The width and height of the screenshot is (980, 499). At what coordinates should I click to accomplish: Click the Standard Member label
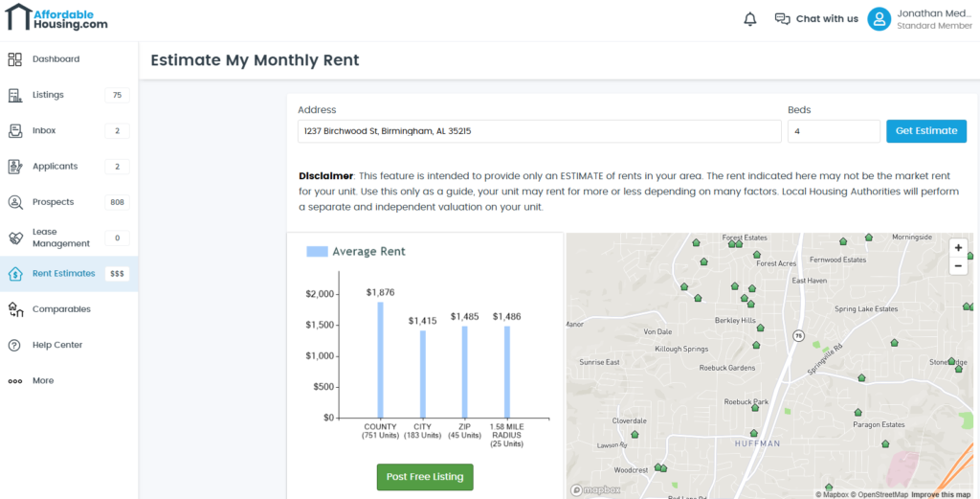point(934,26)
